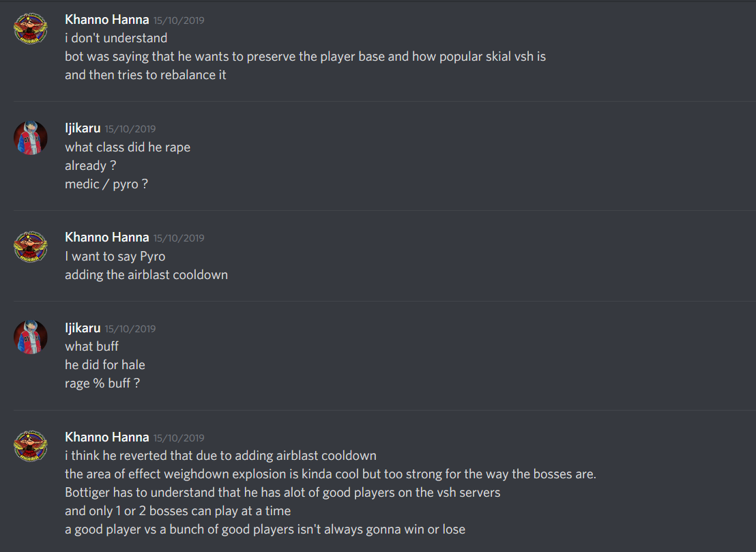Viewport: 756px width, 552px height.
Task: Select message 'and only 1 or 2 bosses'
Action: 178,511
